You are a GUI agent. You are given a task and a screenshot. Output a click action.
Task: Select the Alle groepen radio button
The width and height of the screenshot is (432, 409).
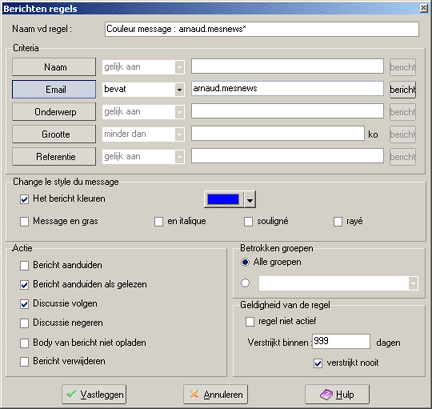pyautogui.click(x=245, y=262)
